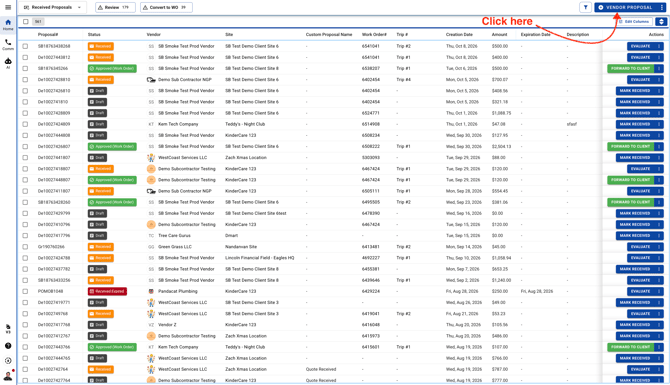Tick the checkbox for POMOB1048

coord(25,291)
